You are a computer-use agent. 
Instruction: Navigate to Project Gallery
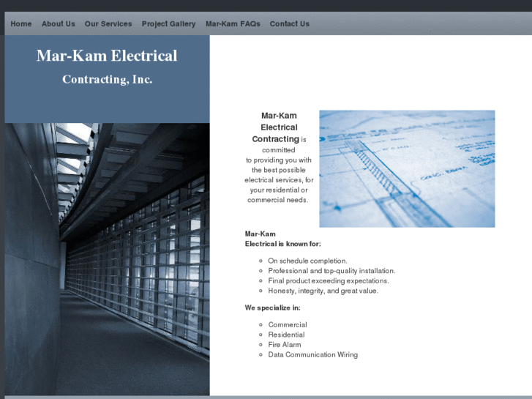tap(168, 23)
